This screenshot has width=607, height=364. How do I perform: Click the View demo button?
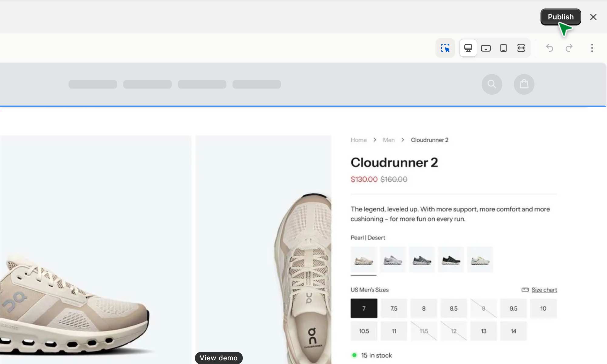click(219, 358)
